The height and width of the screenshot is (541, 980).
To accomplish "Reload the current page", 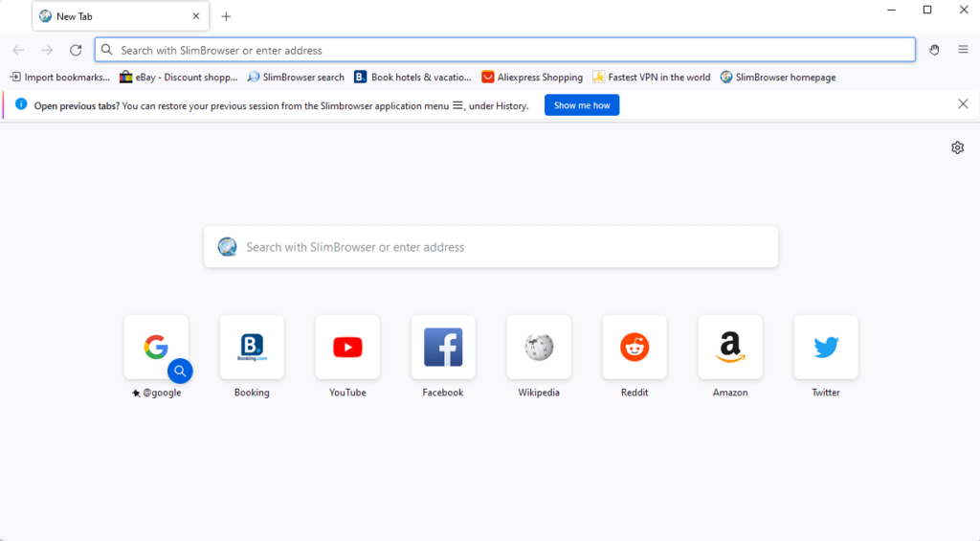I will coord(76,50).
